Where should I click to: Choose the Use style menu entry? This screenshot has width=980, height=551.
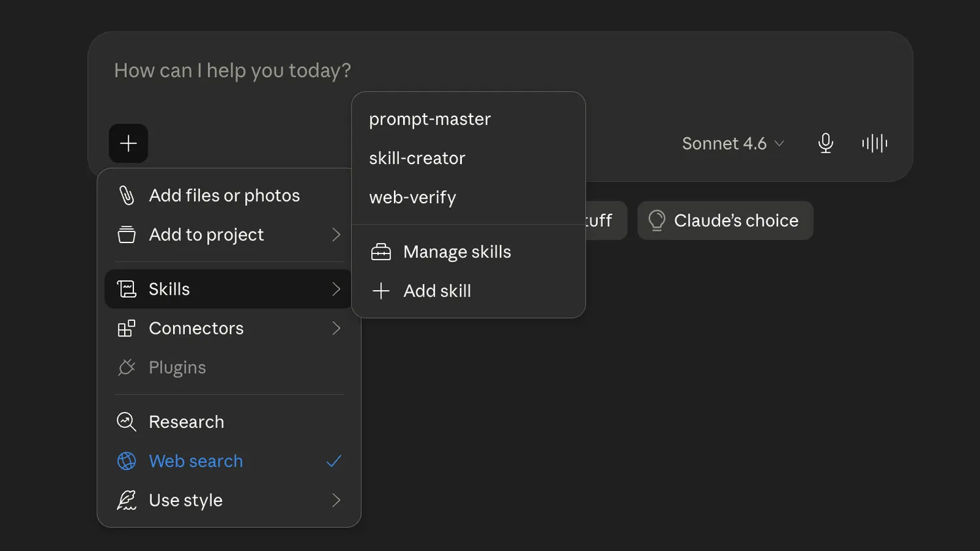point(229,500)
